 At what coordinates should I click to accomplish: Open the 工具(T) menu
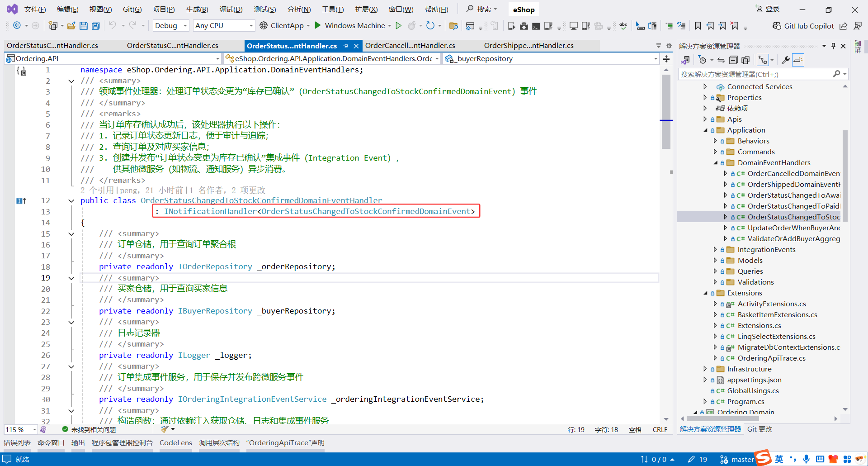(333, 10)
